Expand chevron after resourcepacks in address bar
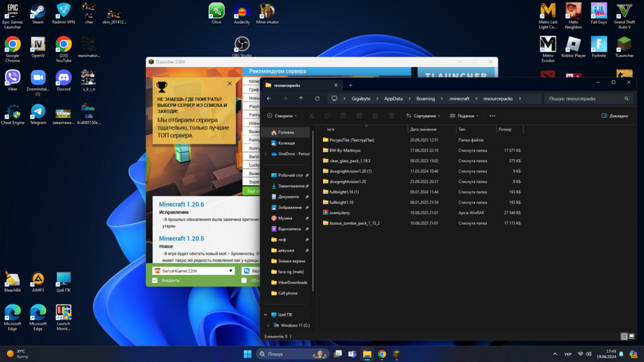This screenshot has height=362, width=644. 520,99
